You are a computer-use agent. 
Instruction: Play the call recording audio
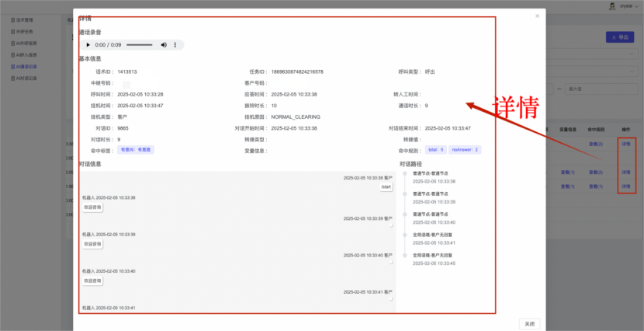88,45
